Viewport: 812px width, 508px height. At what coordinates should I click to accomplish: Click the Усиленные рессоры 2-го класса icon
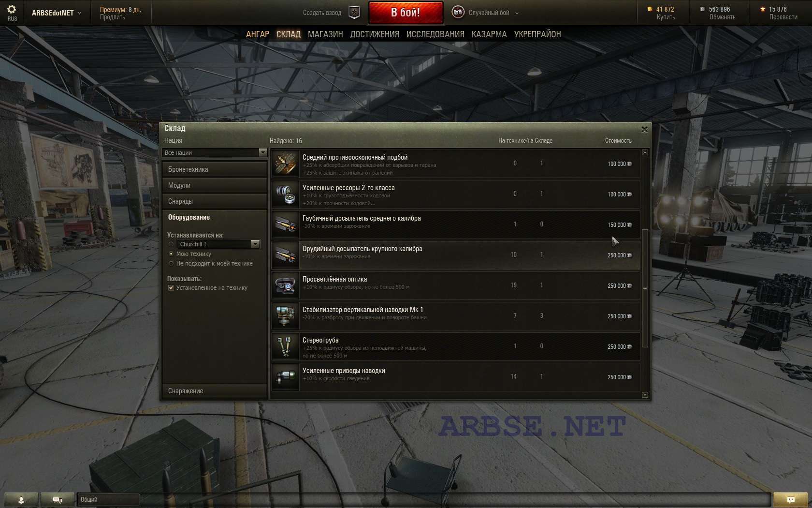click(x=285, y=194)
